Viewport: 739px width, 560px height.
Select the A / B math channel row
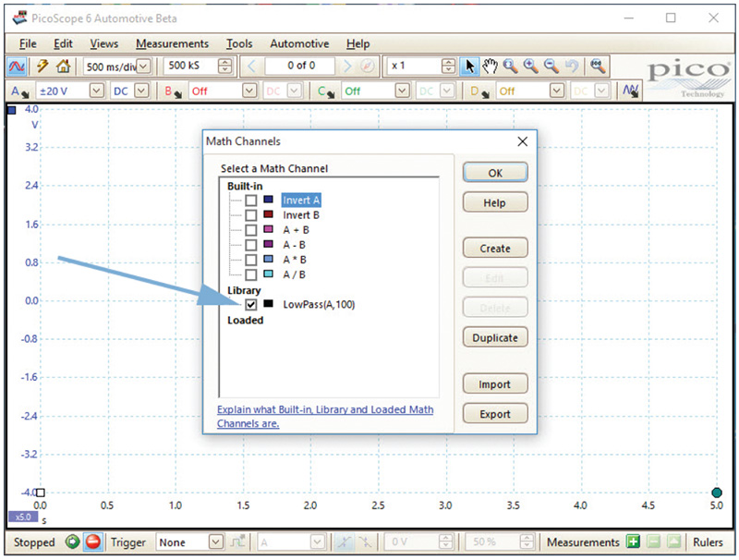[x=294, y=274]
